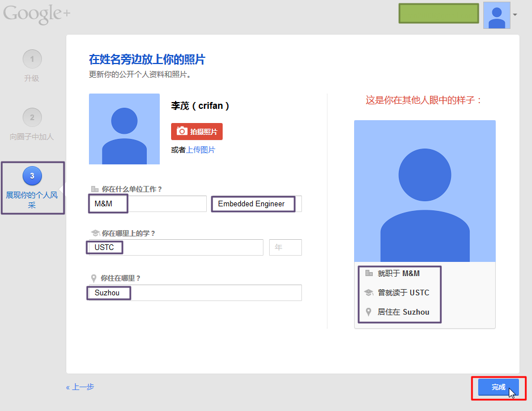Click the large preview profile picture
This screenshot has width=532, height=411.
(425, 190)
